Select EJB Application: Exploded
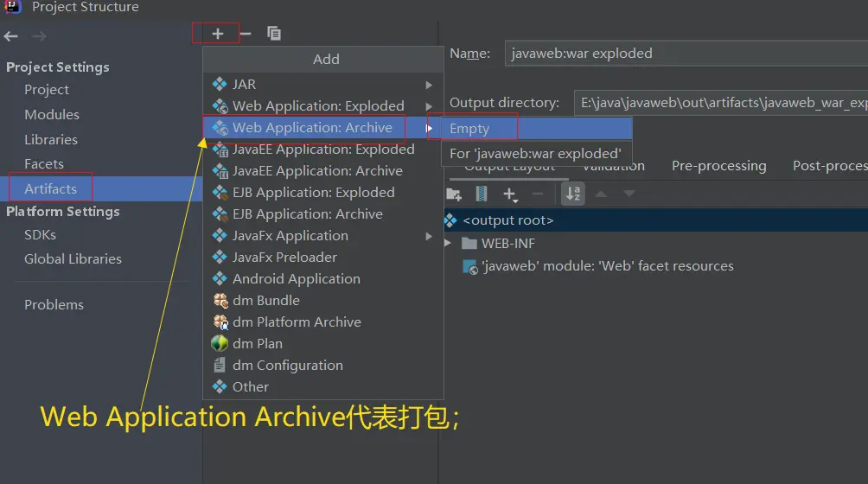Screen dimensions: 868x484 click(x=323, y=193)
